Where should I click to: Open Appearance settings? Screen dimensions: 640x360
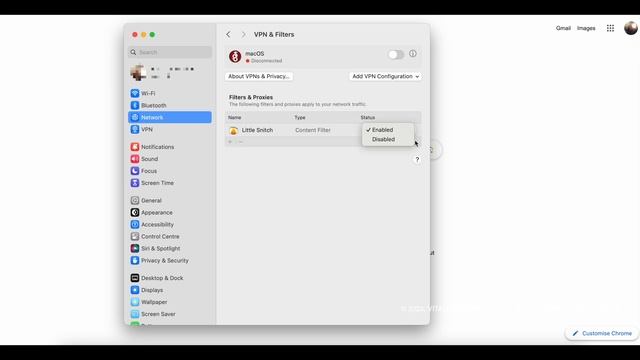(170, 213)
